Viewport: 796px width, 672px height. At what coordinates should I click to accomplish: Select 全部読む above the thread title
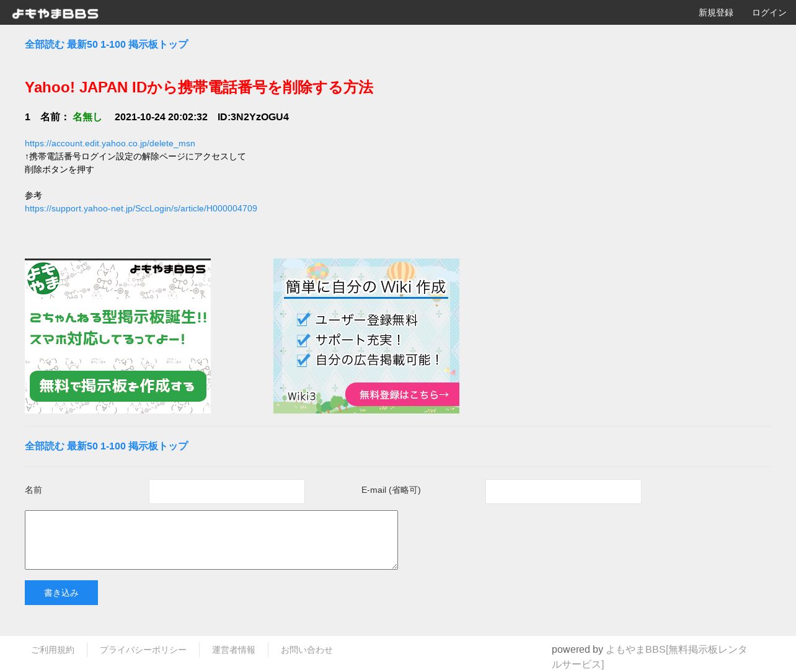click(45, 45)
